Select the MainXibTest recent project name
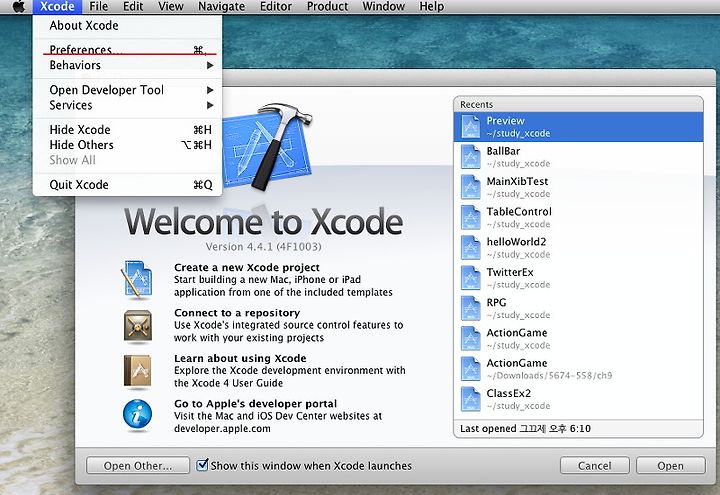This screenshot has width=720, height=495. [518, 181]
